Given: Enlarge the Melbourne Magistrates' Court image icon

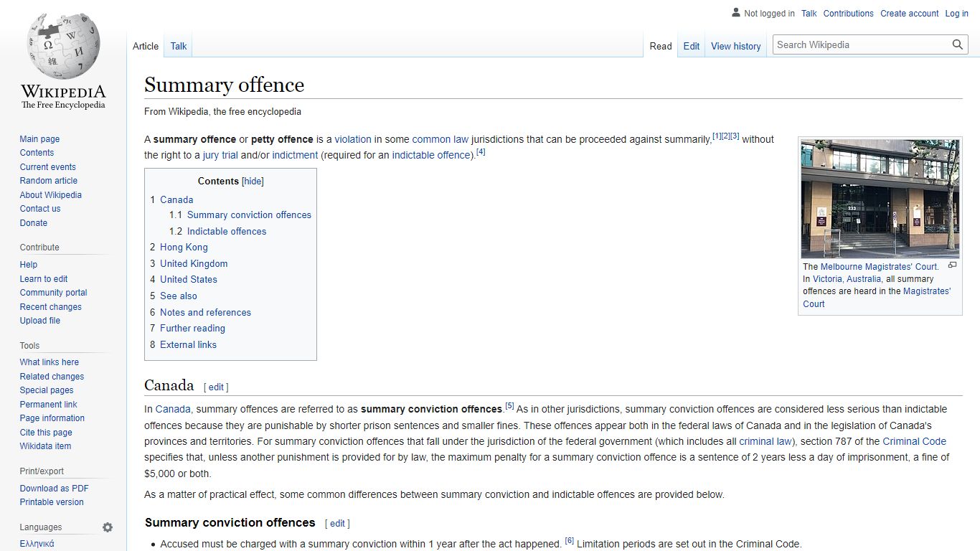Looking at the screenshot, I should tap(952, 265).
